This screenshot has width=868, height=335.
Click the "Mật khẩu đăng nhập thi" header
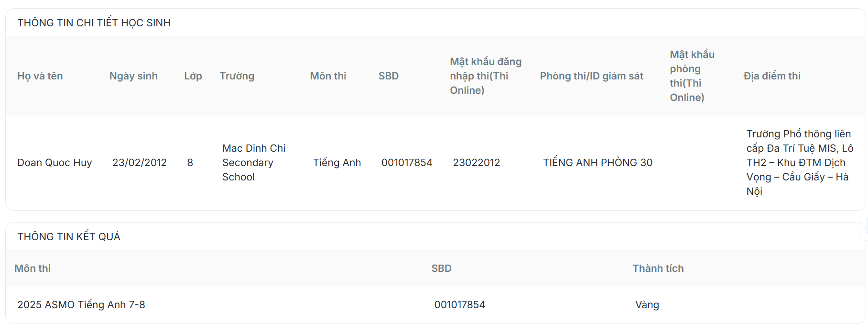pyautogui.click(x=485, y=76)
